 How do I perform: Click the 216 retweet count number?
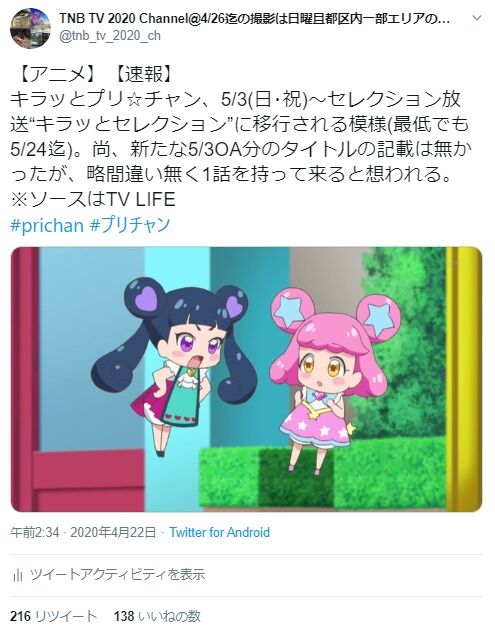(21, 616)
